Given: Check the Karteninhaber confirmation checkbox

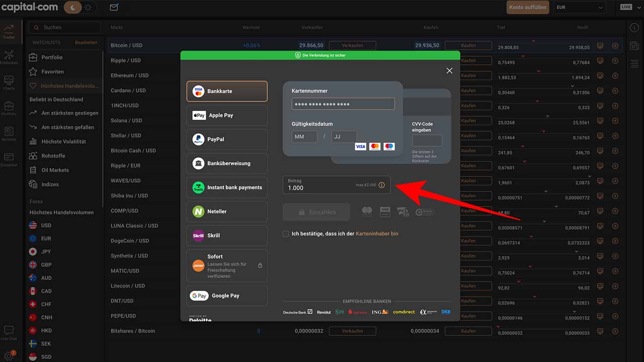Looking at the screenshot, I should point(286,234).
